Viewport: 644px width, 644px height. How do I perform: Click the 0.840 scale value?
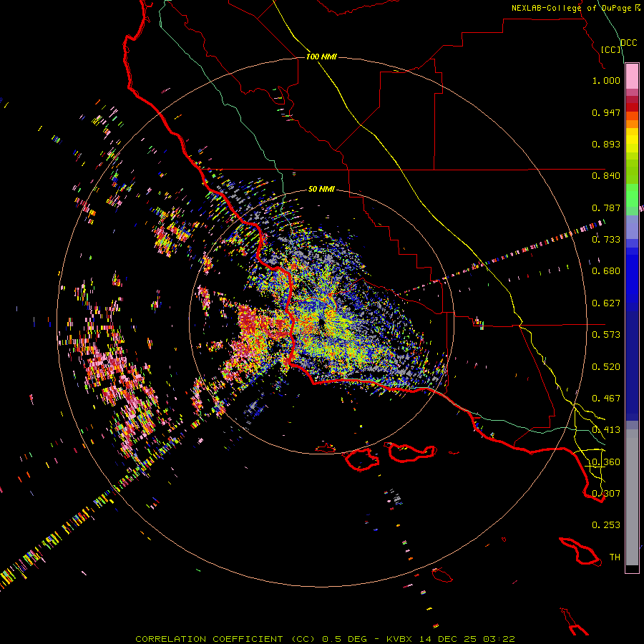606,176
